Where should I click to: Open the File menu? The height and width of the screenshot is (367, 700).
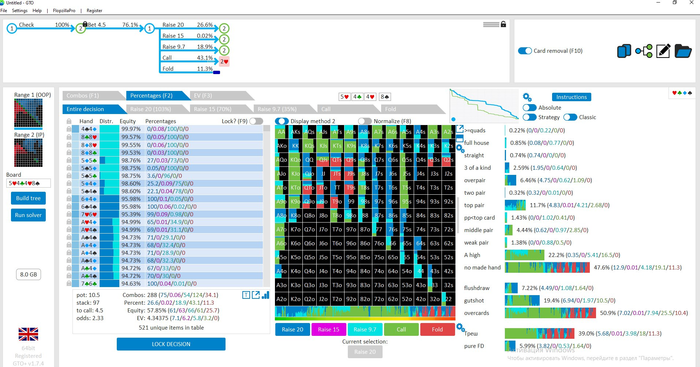pos(4,10)
